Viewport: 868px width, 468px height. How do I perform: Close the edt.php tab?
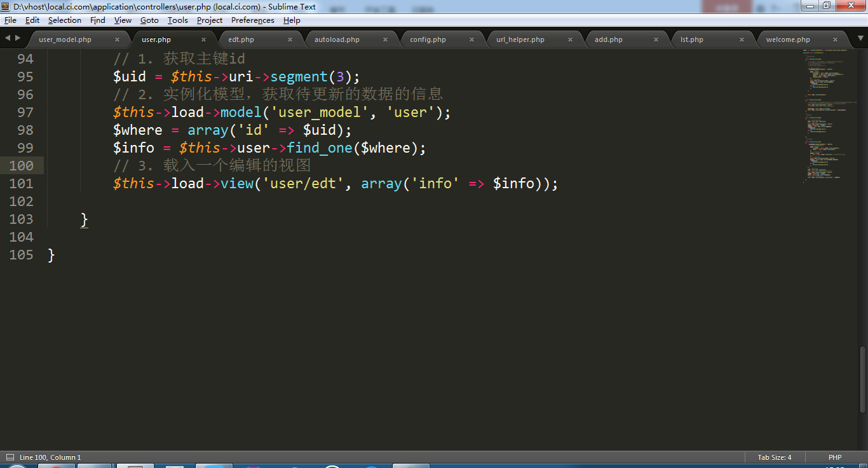coord(290,39)
